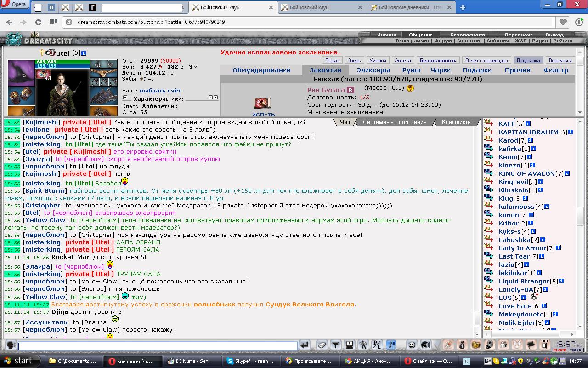This screenshot has width=588, height=368.
Task: Click the Умения button
Action: point(378,60)
